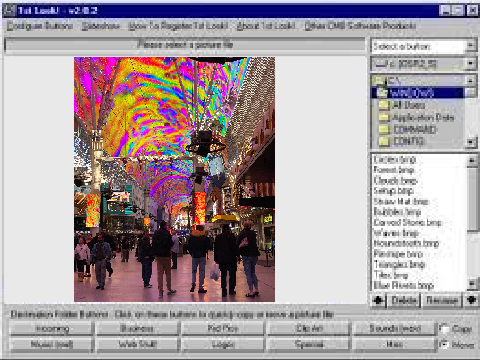Select Tiles.bmp in file list

[391, 275]
